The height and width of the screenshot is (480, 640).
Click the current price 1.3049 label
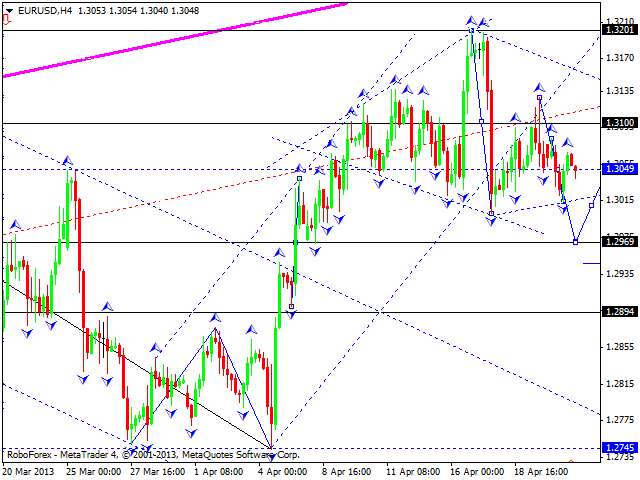coord(618,169)
